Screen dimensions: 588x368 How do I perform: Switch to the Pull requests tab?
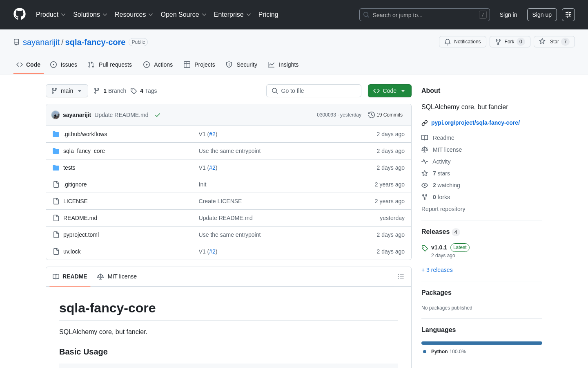(x=110, y=65)
